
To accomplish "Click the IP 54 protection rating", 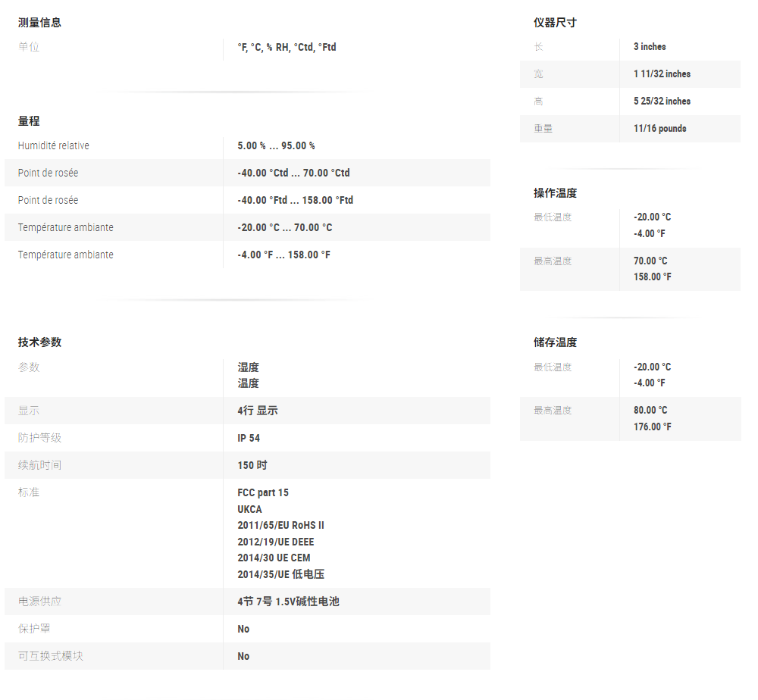I will [x=249, y=438].
